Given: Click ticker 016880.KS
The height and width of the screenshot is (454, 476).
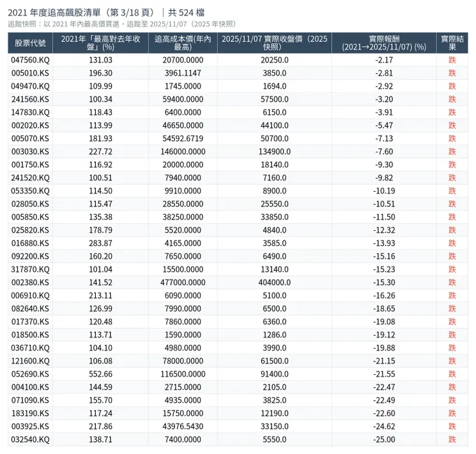Looking at the screenshot, I should [x=30, y=243].
